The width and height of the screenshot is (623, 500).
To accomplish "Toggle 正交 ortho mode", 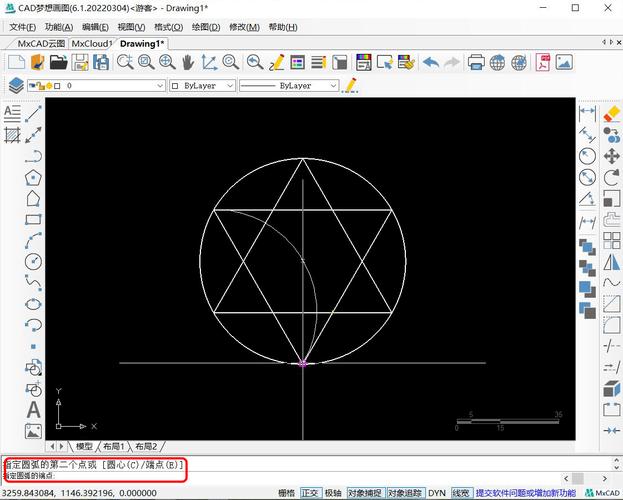I will 310,493.
